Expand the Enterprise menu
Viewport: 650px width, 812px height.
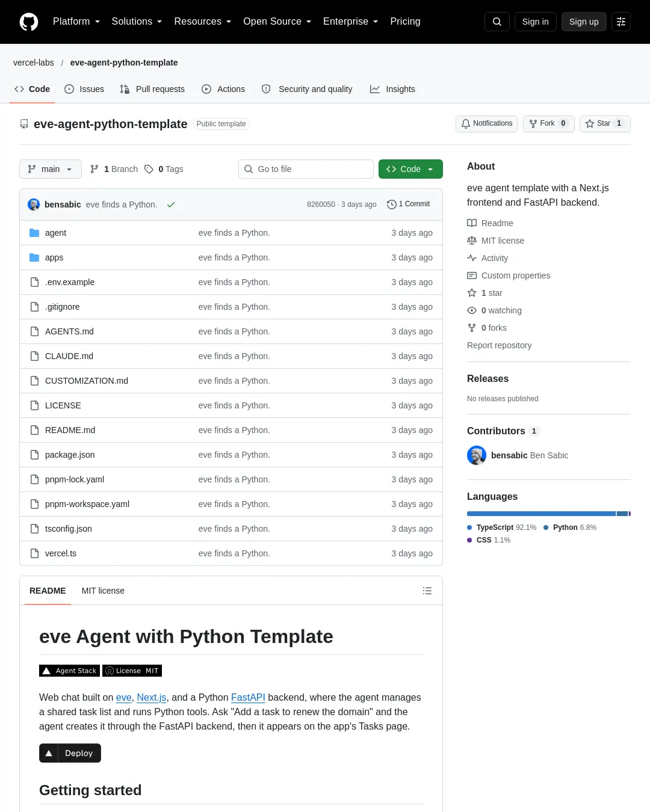pyautogui.click(x=351, y=22)
